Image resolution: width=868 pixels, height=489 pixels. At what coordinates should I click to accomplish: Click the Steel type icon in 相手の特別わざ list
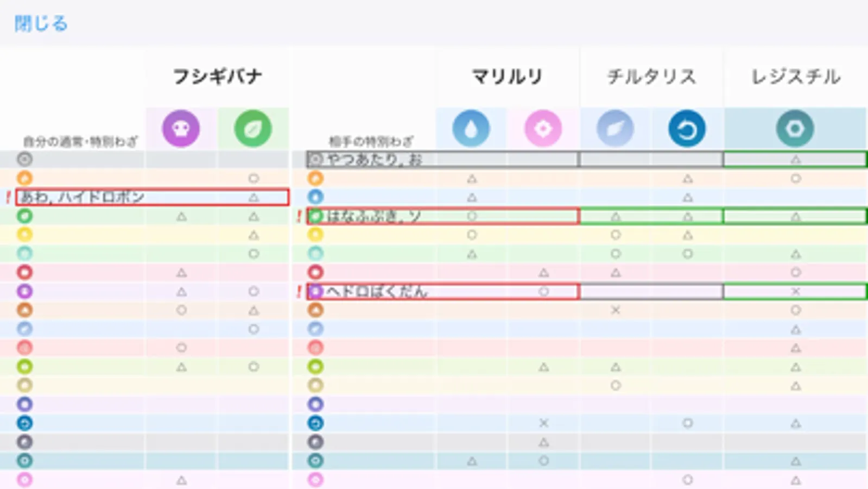click(315, 461)
